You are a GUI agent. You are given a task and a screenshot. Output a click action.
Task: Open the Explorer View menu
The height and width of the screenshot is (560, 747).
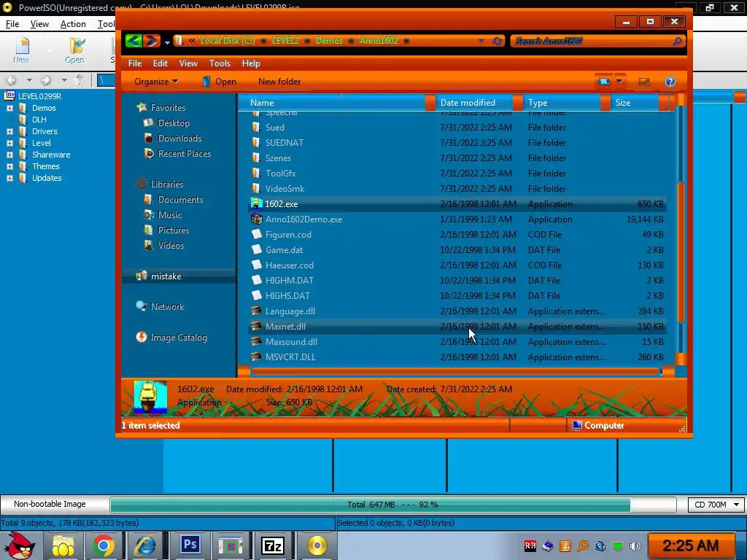188,63
